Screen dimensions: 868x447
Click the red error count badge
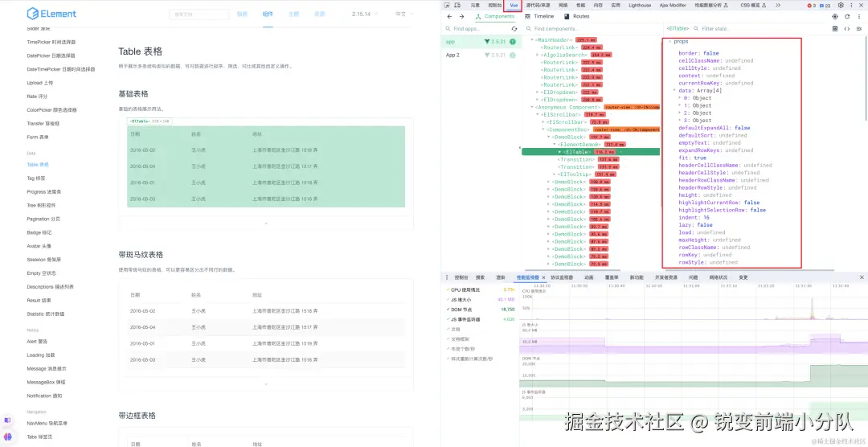(811, 5)
